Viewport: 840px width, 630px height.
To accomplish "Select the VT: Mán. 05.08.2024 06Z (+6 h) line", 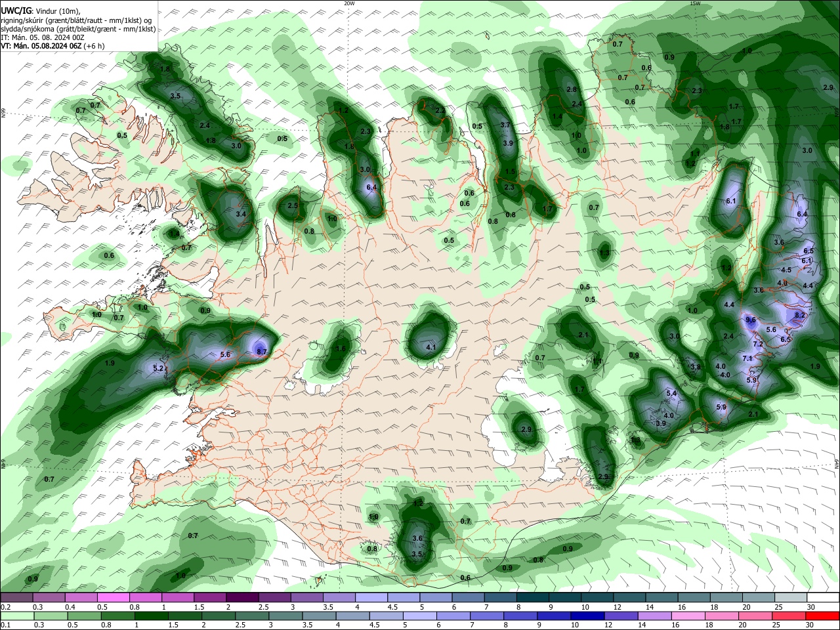I will tap(52, 46).
